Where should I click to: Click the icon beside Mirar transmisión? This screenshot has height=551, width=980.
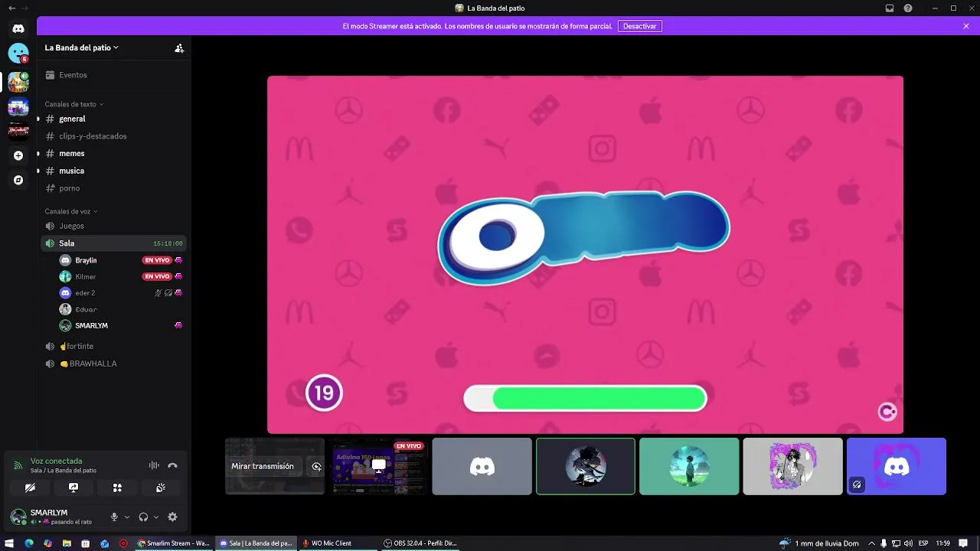316,466
